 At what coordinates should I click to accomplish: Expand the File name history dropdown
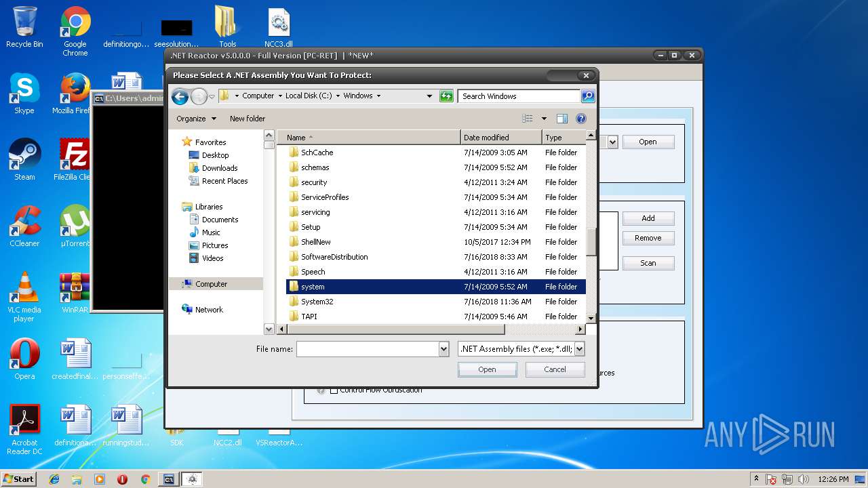point(444,349)
